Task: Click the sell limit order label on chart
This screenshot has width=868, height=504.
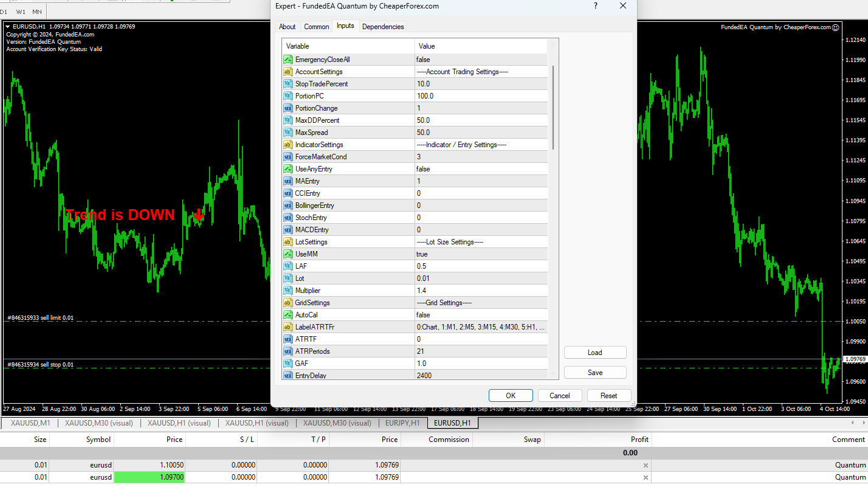Action: click(x=40, y=318)
